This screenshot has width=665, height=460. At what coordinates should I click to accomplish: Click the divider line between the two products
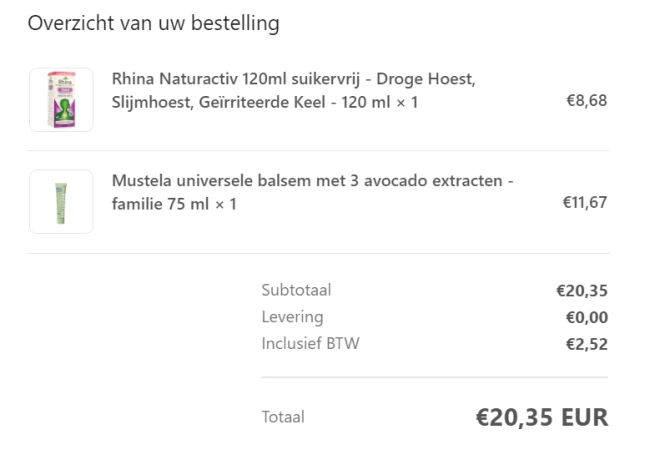[318, 151]
